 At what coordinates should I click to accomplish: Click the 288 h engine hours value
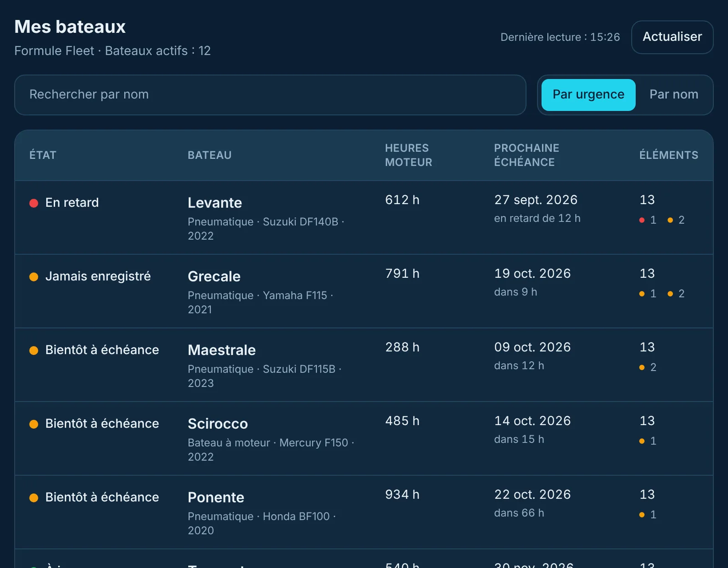[402, 347]
